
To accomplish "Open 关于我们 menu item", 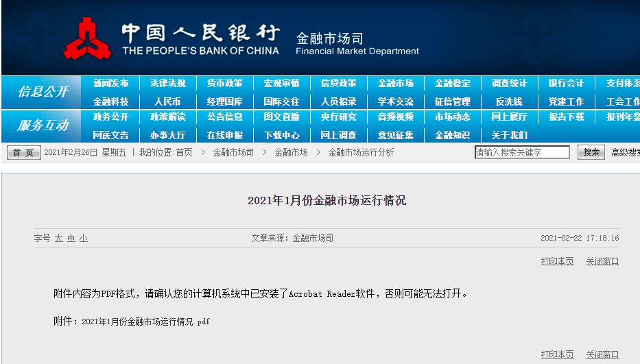I will [510, 135].
